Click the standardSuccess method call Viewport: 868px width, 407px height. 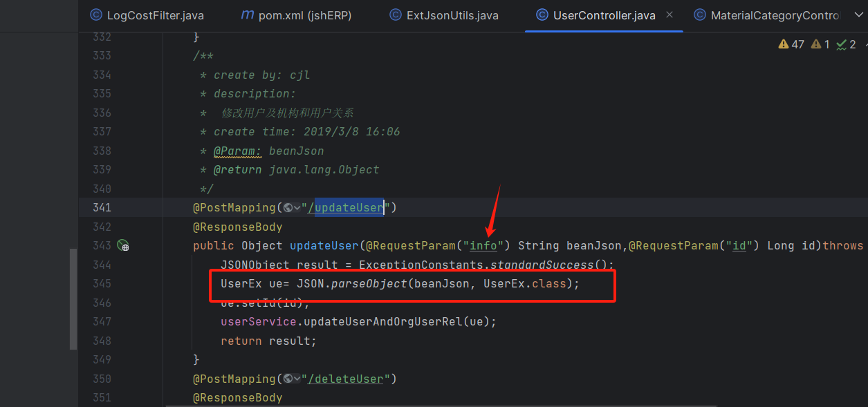click(542, 265)
